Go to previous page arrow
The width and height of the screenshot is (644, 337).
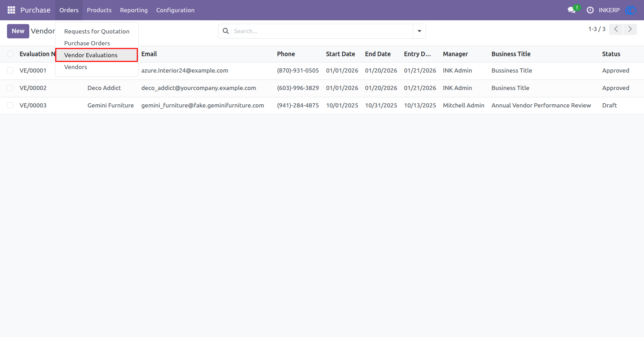616,29
